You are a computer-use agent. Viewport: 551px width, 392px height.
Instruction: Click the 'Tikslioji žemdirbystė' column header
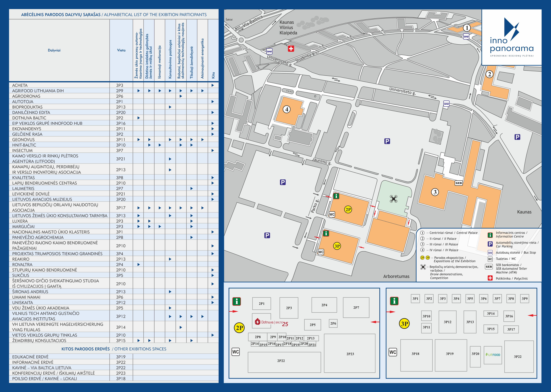(x=192, y=63)
